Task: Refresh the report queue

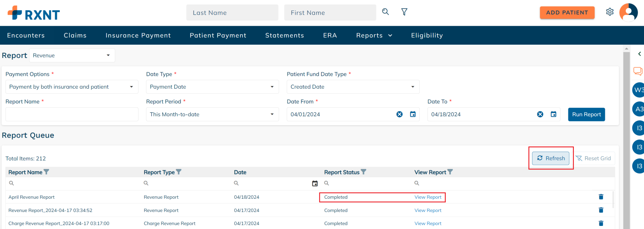Action: 551,158
